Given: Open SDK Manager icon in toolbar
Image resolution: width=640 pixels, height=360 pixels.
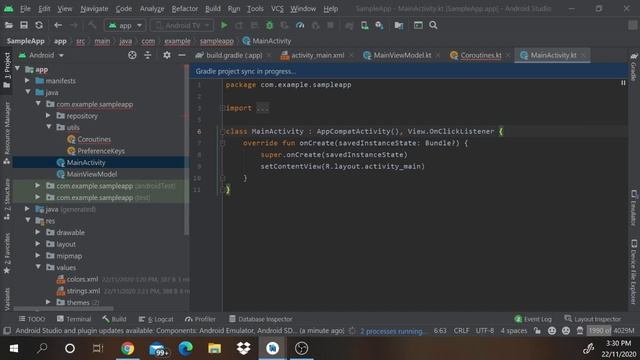Looking at the screenshot, I should click(380, 25).
